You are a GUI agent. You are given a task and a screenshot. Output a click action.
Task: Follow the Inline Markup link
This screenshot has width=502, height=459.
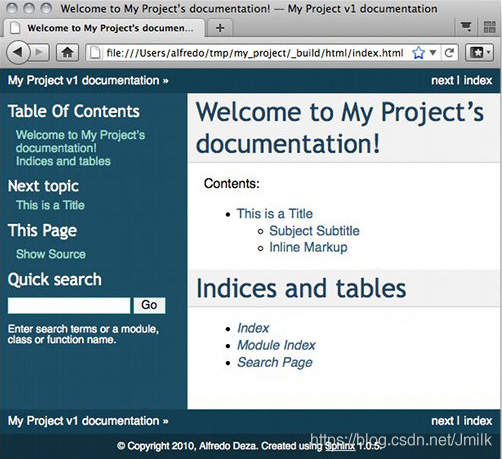point(308,247)
